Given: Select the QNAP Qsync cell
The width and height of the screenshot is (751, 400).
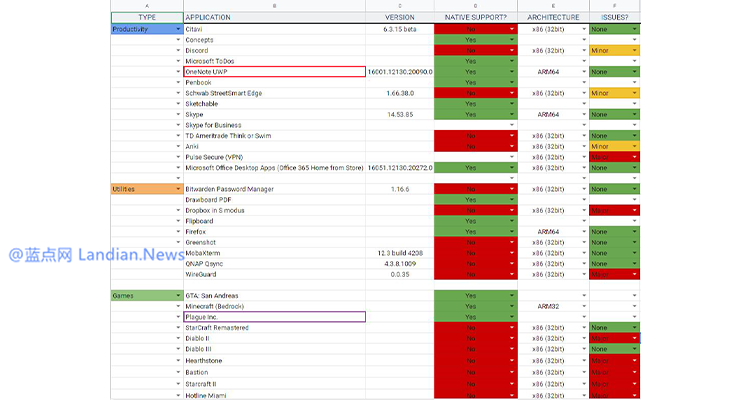Looking at the screenshot, I should coord(274,264).
